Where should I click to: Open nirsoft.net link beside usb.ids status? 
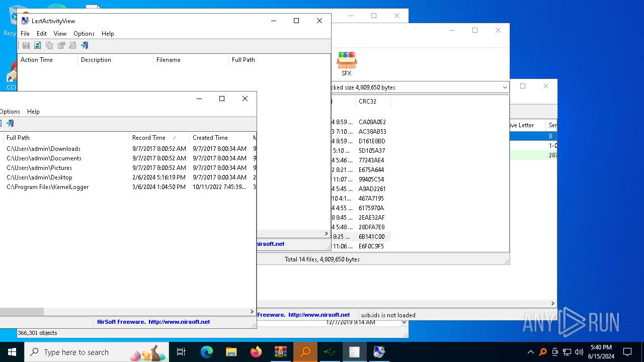point(319,315)
